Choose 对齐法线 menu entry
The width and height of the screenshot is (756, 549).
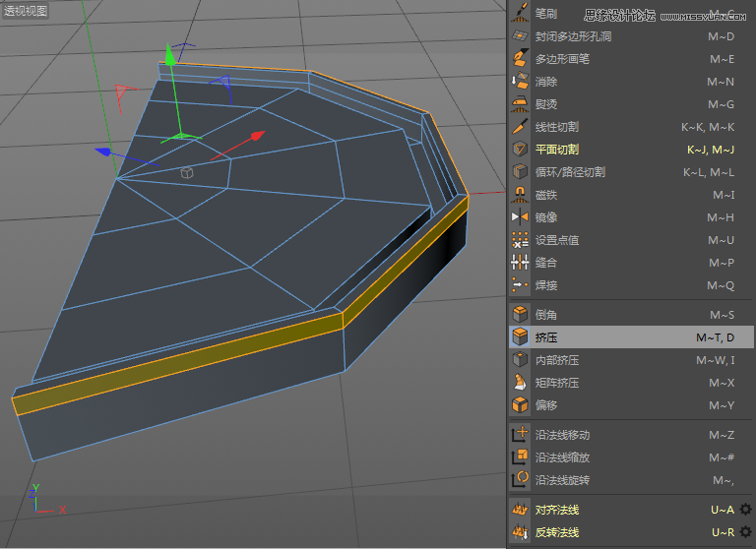click(x=632, y=510)
